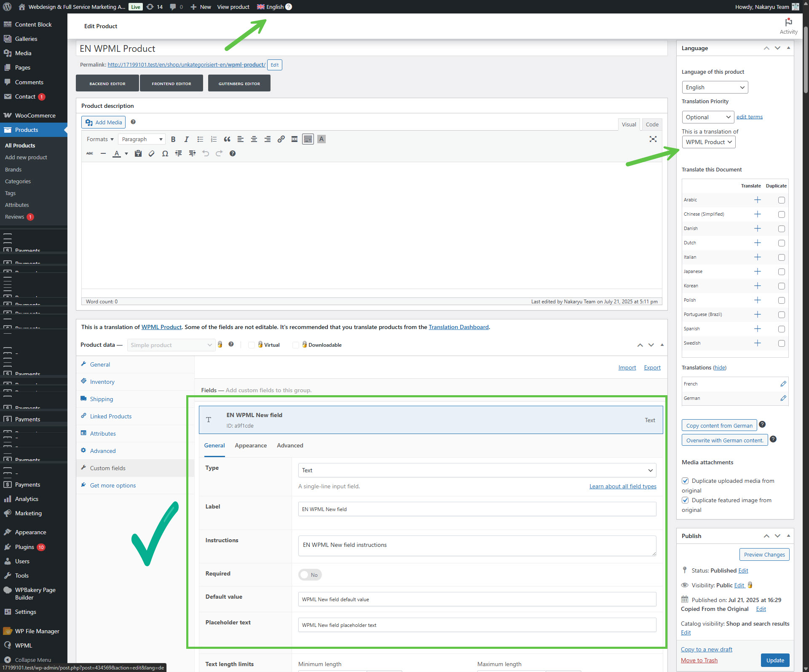Click into the Label input field

tap(477, 509)
